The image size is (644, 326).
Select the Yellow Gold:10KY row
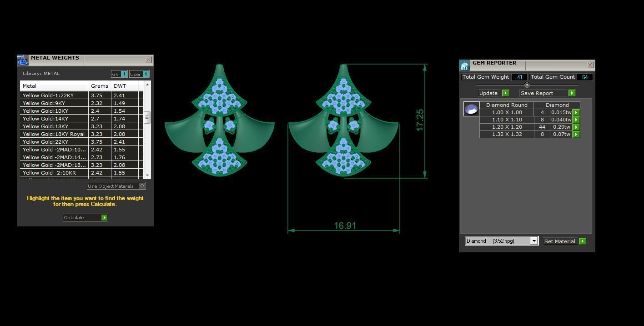81,111
